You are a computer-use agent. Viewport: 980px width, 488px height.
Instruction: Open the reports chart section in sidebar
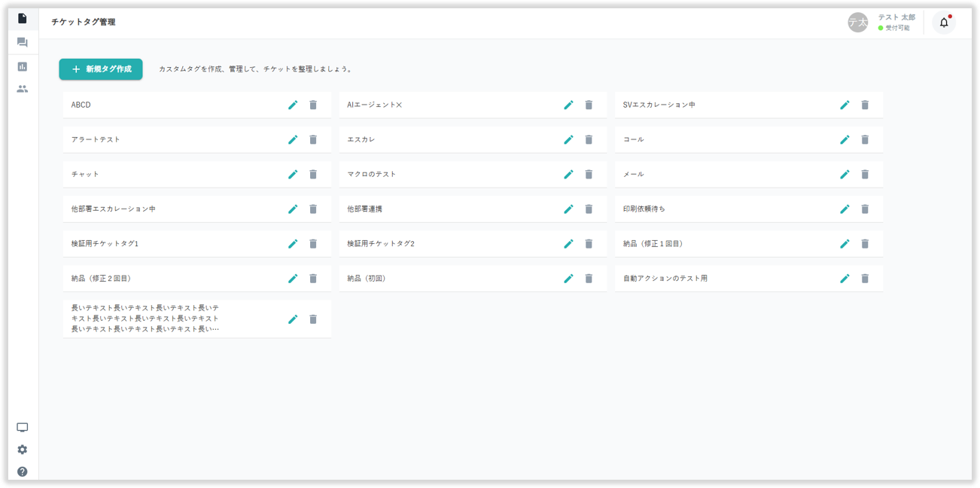(23, 66)
